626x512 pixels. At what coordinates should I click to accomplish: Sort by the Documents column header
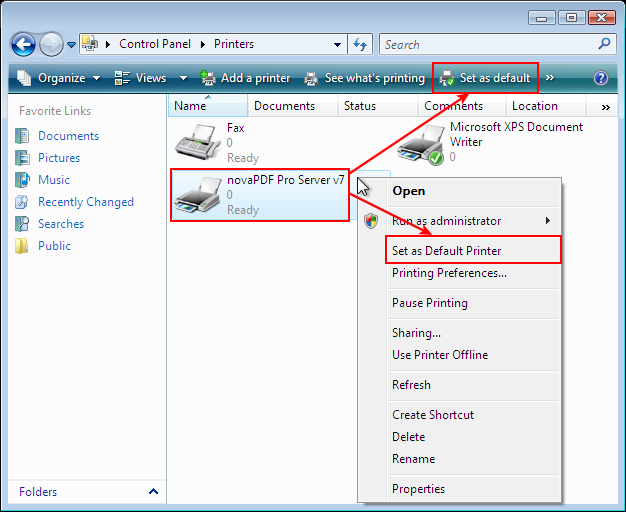[x=293, y=106]
